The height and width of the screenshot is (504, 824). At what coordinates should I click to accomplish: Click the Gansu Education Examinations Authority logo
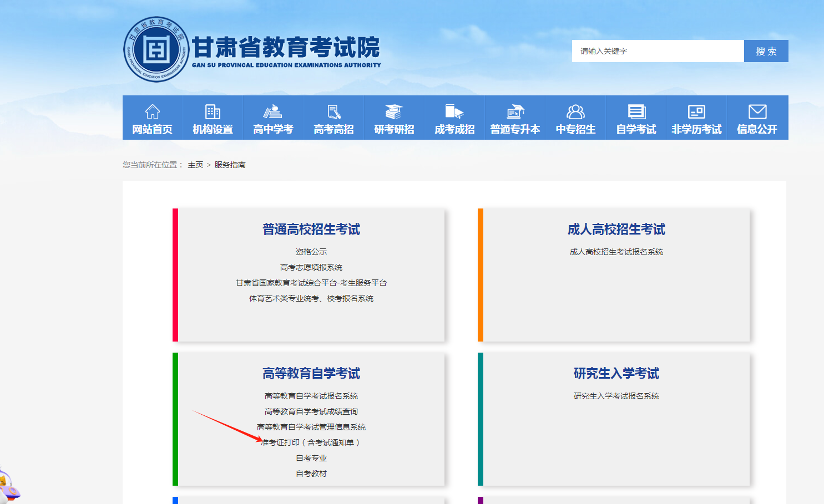[156, 49]
